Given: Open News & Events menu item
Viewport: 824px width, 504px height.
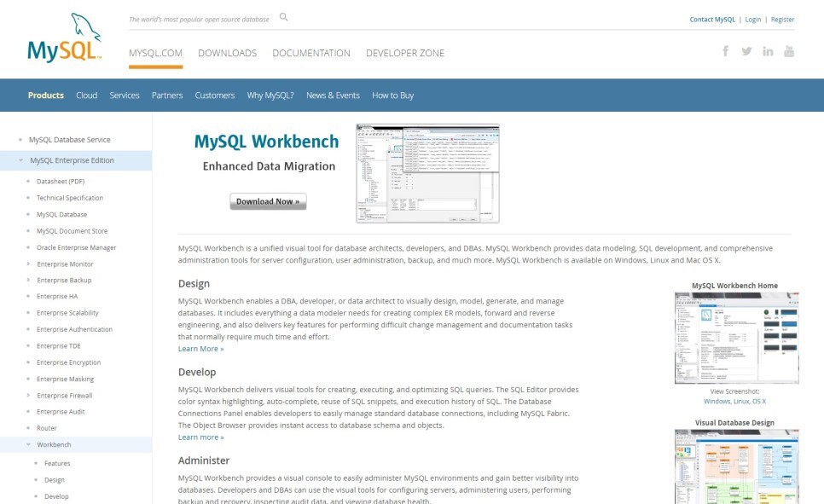Looking at the screenshot, I should pos(334,96).
